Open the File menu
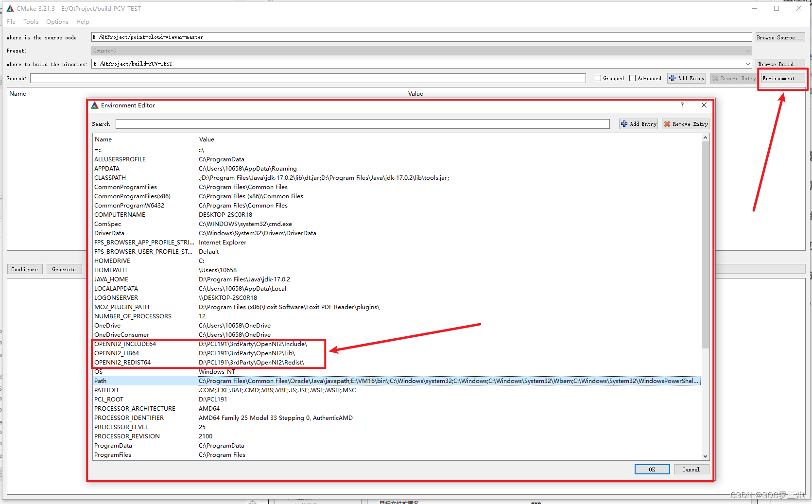Viewport: 812px width, 504px height. pyautogui.click(x=11, y=22)
